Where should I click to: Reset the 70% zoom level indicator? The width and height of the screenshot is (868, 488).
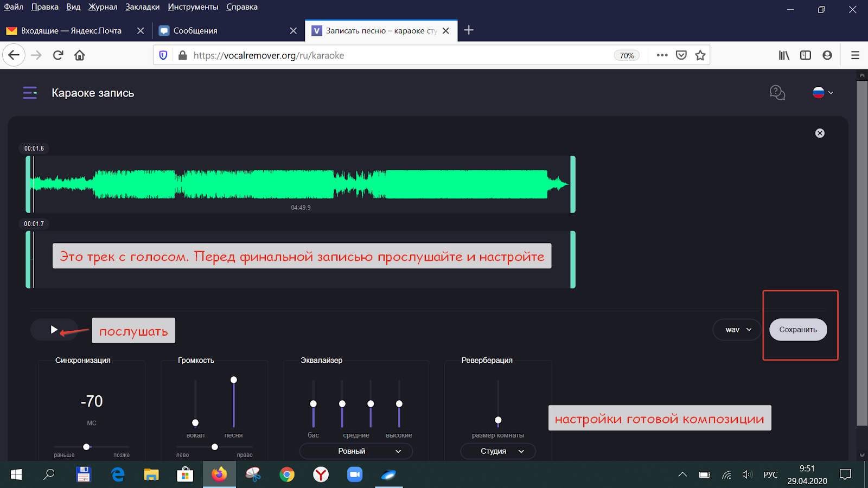pos(627,55)
